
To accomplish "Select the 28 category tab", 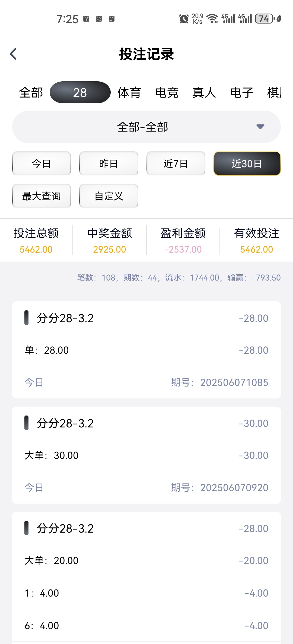I will 80,92.
